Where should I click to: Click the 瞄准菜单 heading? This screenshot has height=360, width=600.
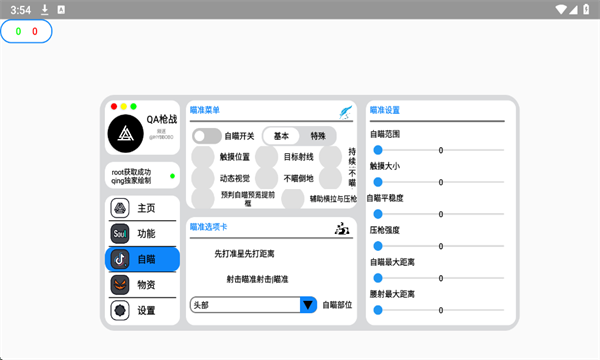pyautogui.click(x=205, y=110)
